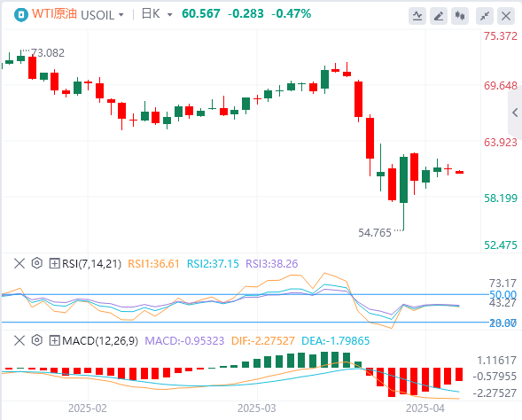The image size is (522, 420).
Task: Expand the right side panel chevron
Action: (515, 113)
